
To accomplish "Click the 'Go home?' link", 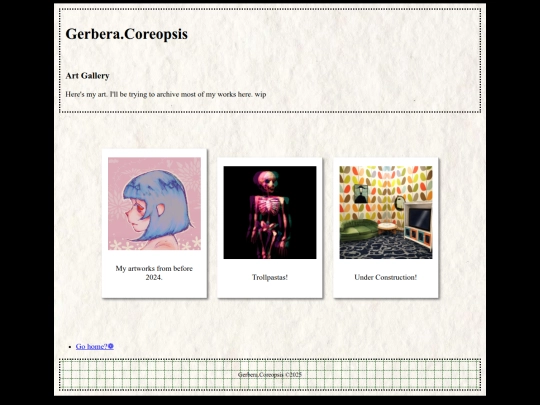I will click(x=95, y=346).
